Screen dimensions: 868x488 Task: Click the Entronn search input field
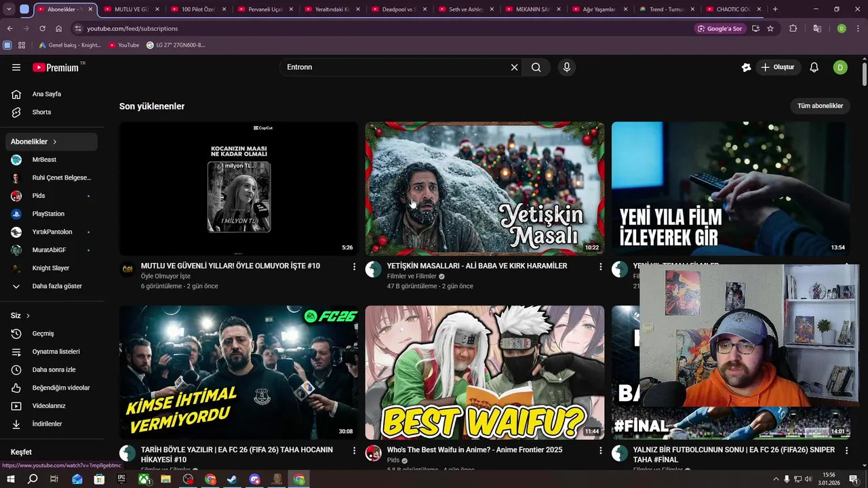click(397, 67)
